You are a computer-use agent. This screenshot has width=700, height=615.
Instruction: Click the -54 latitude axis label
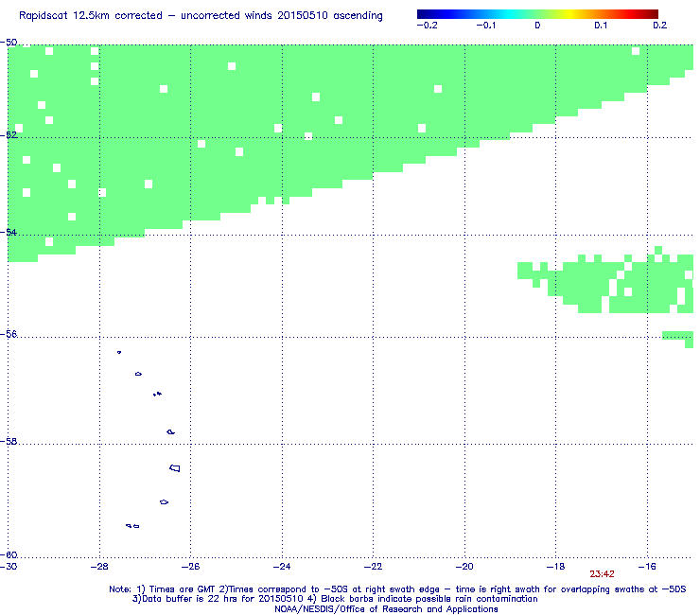click(x=9, y=232)
